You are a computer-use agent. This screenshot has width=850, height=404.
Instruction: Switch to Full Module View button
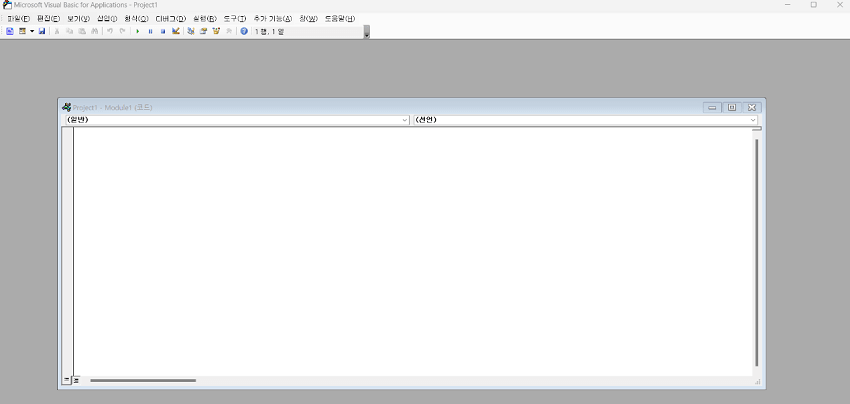point(76,381)
